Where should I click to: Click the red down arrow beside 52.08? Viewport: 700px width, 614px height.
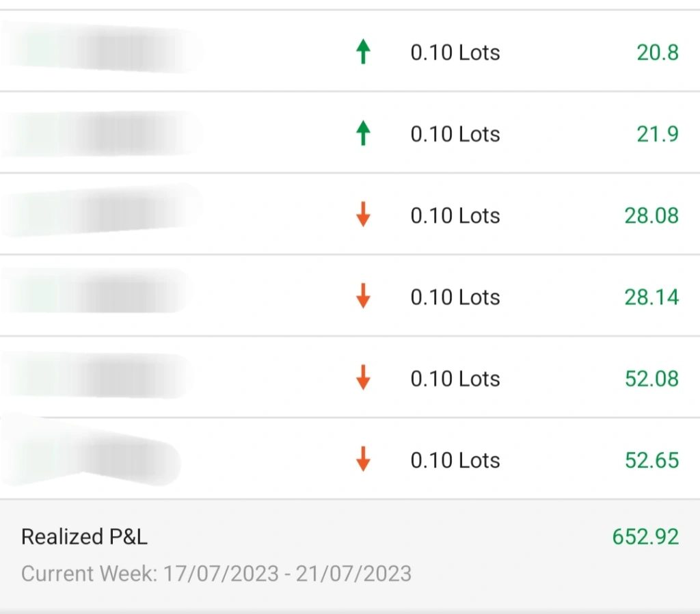[364, 378]
